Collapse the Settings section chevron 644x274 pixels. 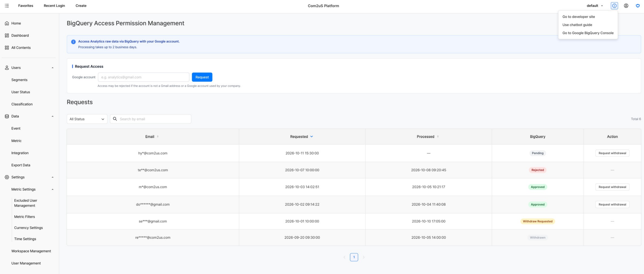(52, 177)
